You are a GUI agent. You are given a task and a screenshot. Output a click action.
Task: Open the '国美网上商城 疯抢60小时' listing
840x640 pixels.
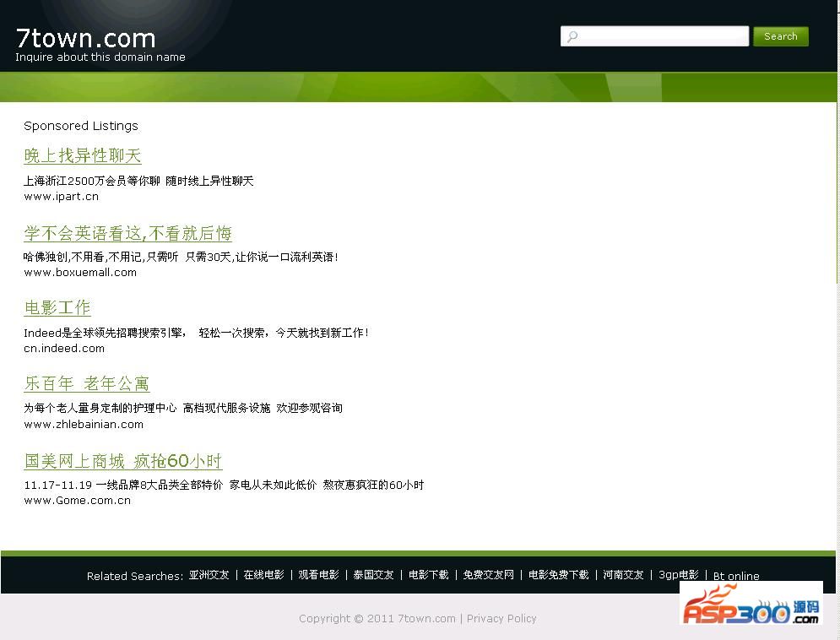[123, 461]
